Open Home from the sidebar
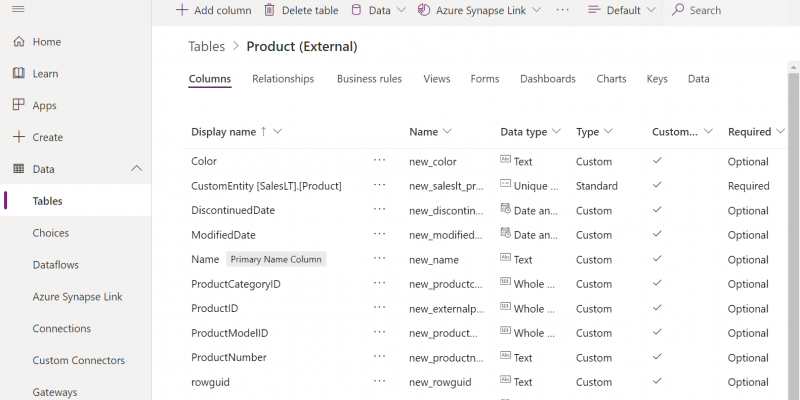 point(46,42)
